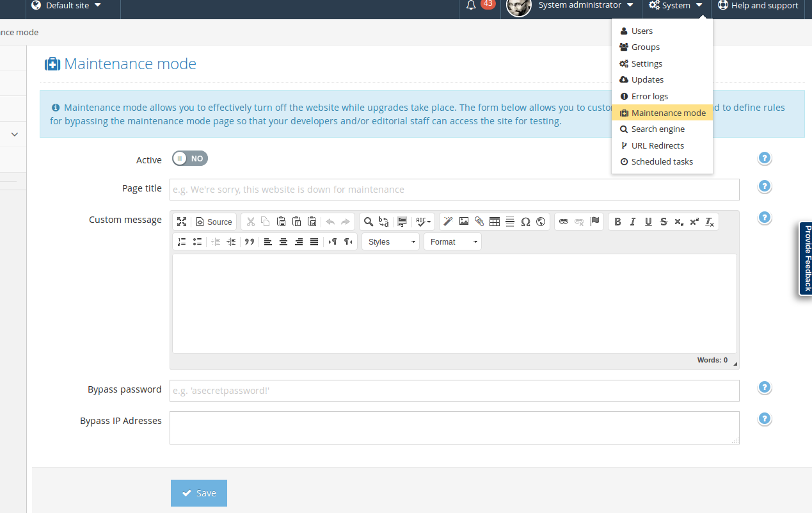
Task: Toggle Underline formatting
Action: coord(648,222)
